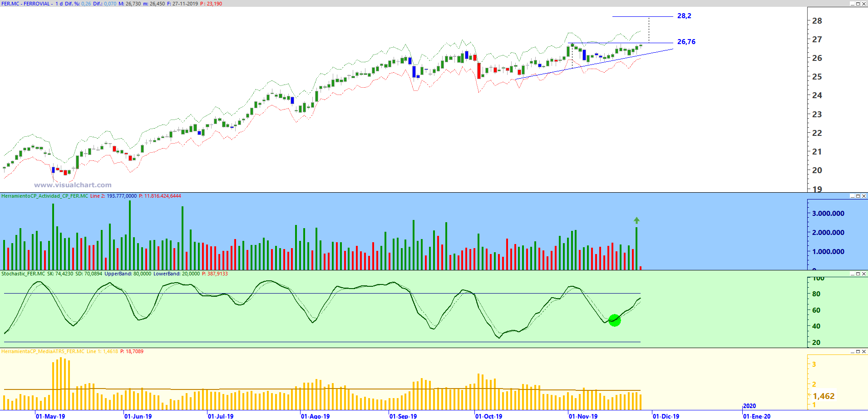The image size is (868, 419).
Task: Click the m: 26,450 low value
Action: pos(154,4)
